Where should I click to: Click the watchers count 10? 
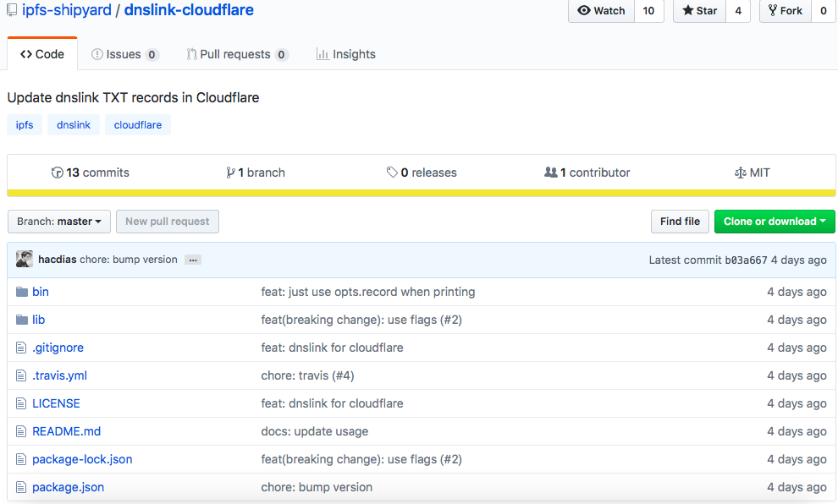tap(648, 11)
